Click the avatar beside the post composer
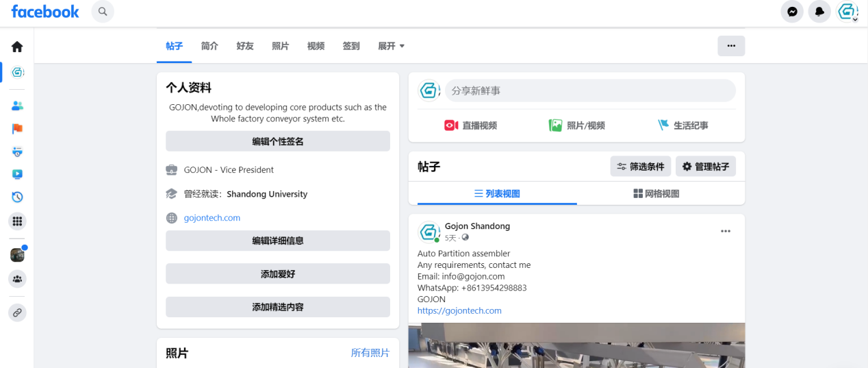This screenshot has height=368, width=868. tap(429, 90)
